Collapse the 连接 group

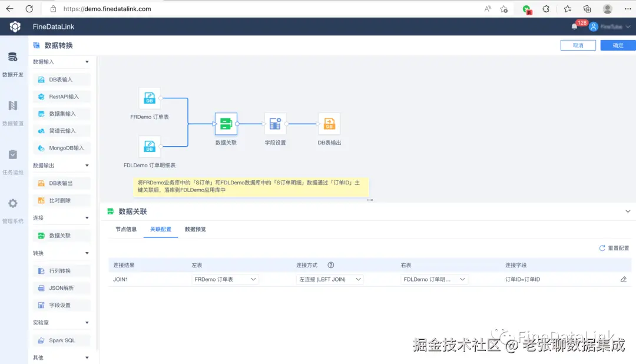(87, 218)
